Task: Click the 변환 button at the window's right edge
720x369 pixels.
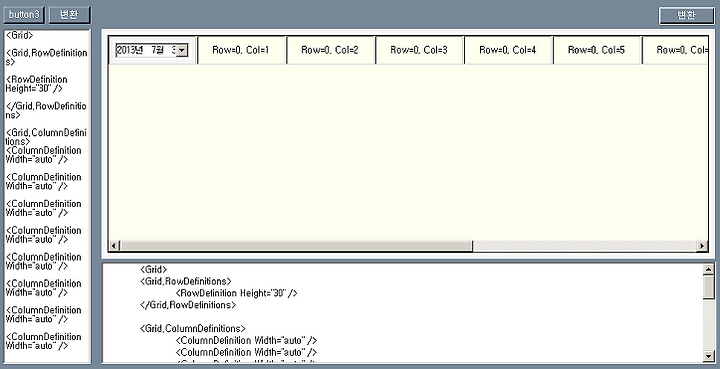Action: [686, 15]
